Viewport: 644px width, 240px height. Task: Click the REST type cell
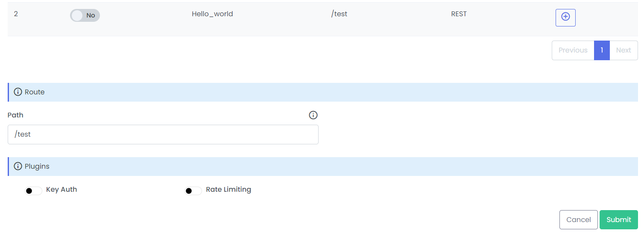459,14
